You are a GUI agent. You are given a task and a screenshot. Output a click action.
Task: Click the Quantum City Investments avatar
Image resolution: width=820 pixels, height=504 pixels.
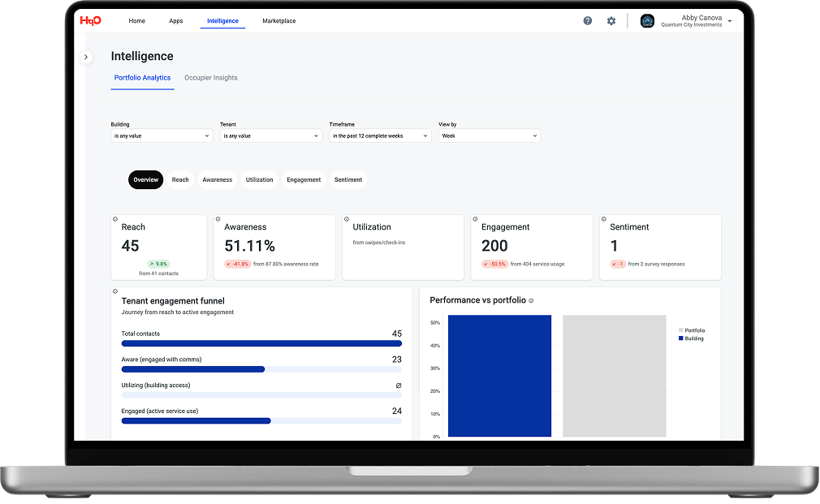[x=647, y=21]
